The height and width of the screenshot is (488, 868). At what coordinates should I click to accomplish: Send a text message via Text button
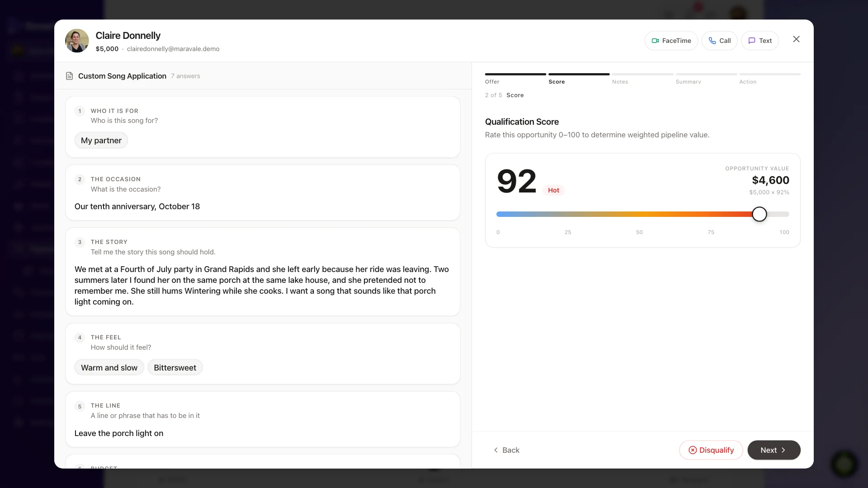[759, 41]
